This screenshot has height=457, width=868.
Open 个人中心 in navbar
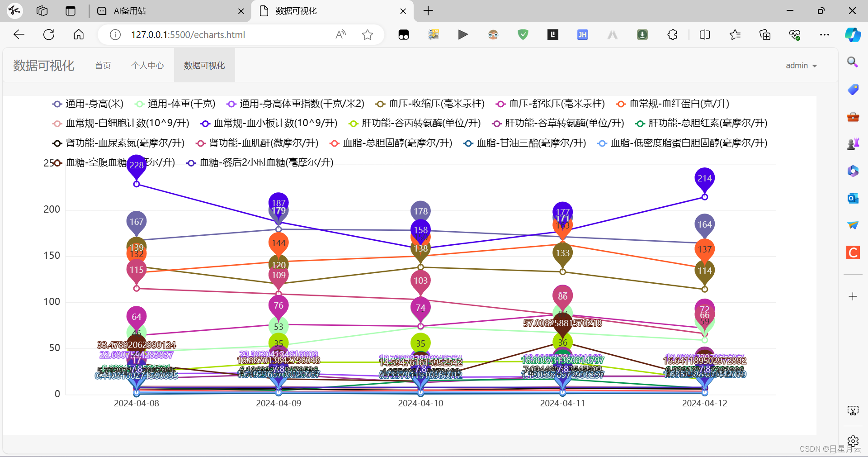tap(147, 66)
